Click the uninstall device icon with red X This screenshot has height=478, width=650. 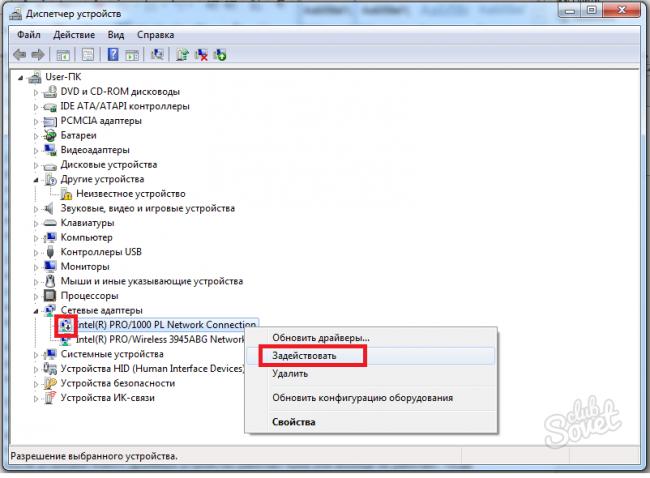coord(200,54)
